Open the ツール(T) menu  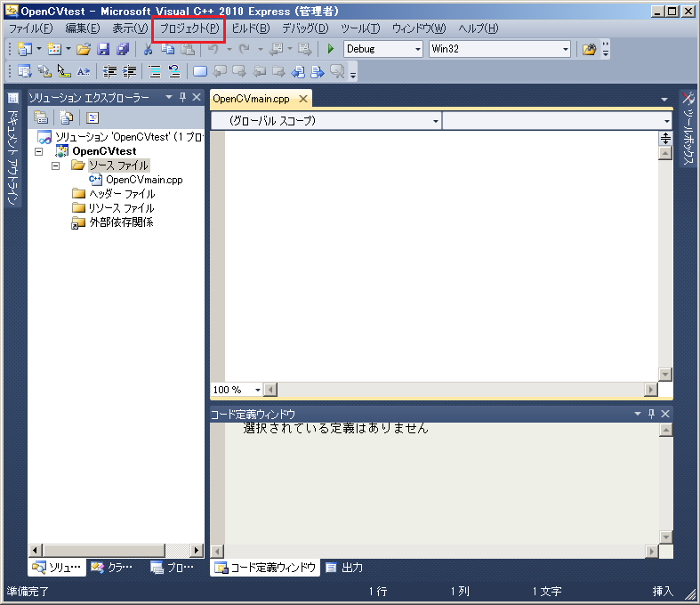click(360, 28)
